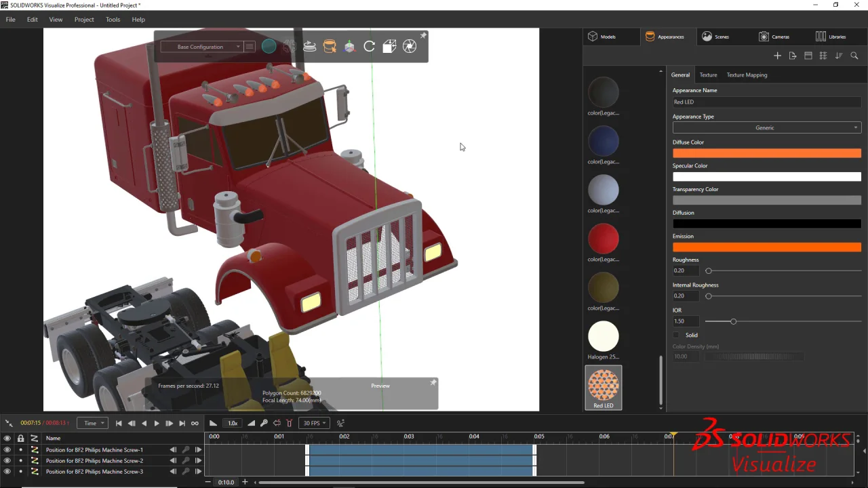Enable the Solid checkbox

click(x=676, y=335)
